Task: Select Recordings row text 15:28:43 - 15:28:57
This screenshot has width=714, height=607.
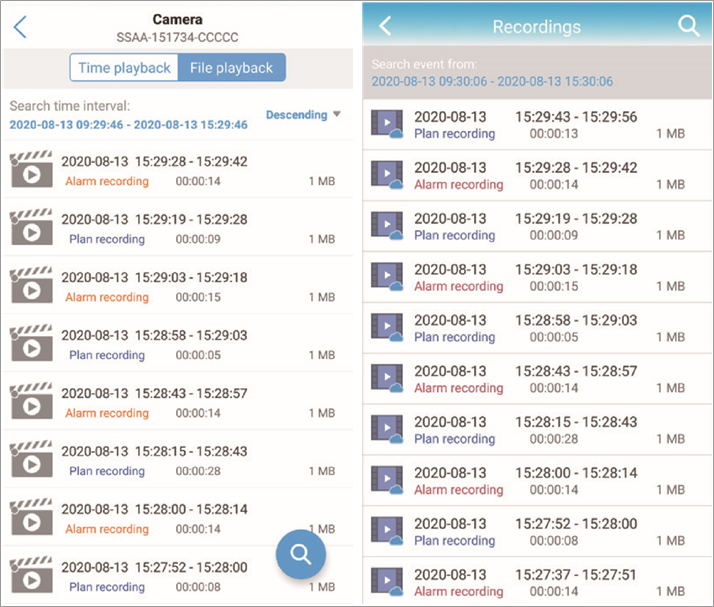Action: point(576,372)
